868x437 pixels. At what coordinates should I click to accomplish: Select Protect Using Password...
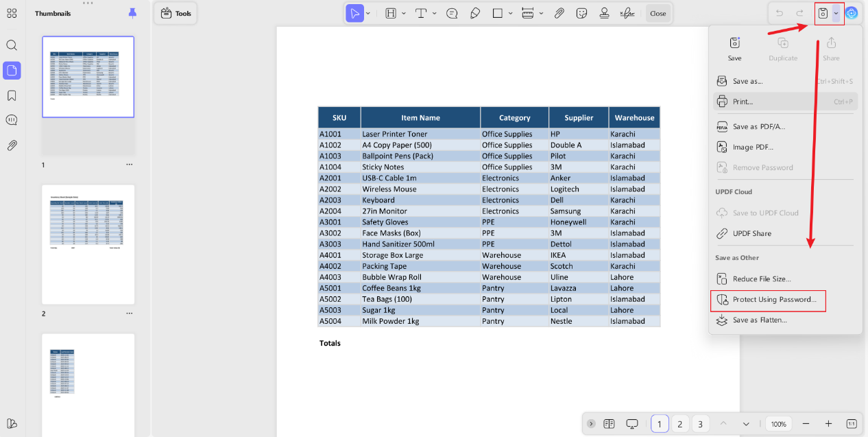pyautogui.click(x=785, y=300)
